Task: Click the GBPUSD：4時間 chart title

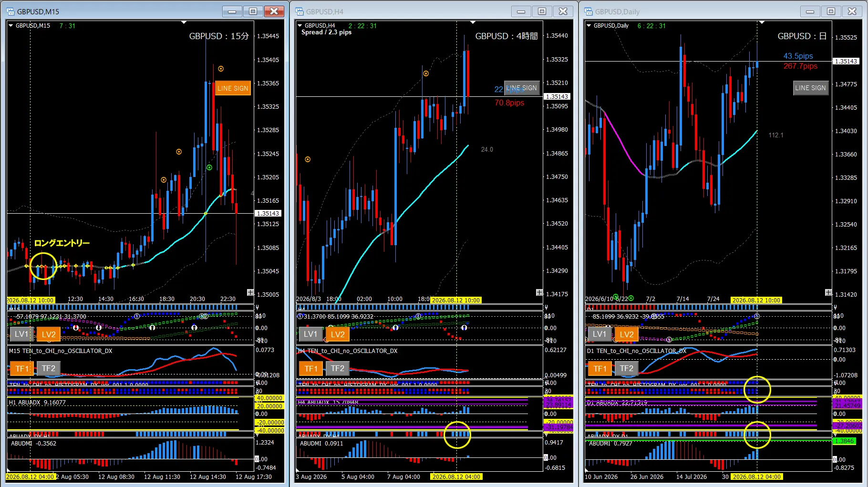Action: coord(506,36)
